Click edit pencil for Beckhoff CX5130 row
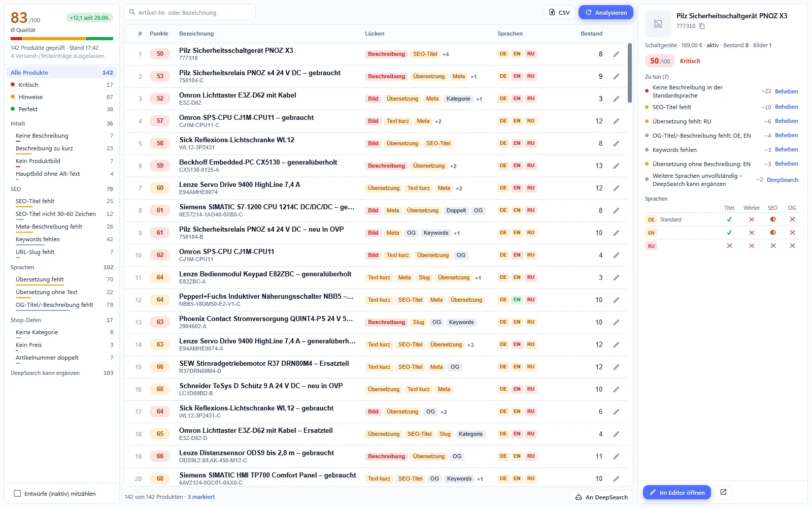Image resolution: width=812 pixels, height=508 pixels. point(616,166)
